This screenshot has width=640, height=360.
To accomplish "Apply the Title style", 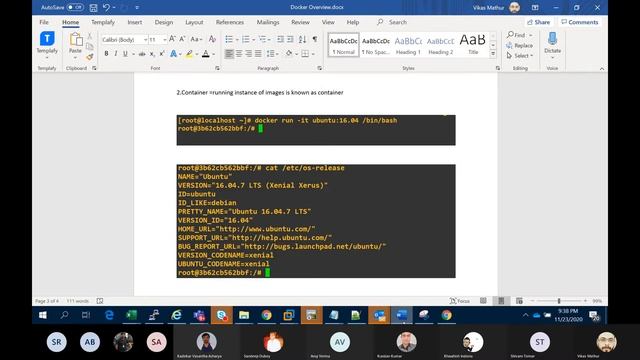I will click(x=473, y=45).
